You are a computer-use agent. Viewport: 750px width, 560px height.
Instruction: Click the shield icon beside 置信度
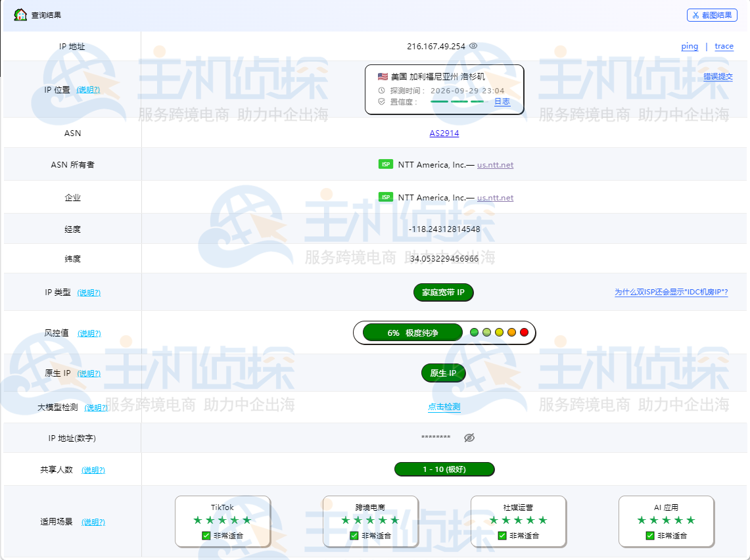[x=381, y=101]
